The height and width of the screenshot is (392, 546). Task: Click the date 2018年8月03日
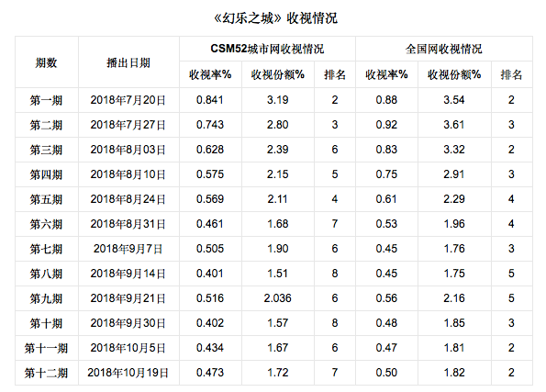click(x=128, y=150)
